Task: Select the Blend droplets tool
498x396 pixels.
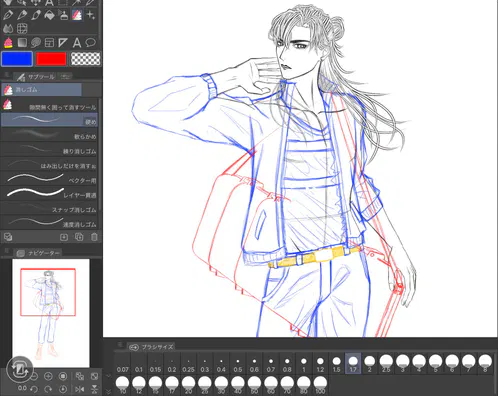Action: point(8,29)
